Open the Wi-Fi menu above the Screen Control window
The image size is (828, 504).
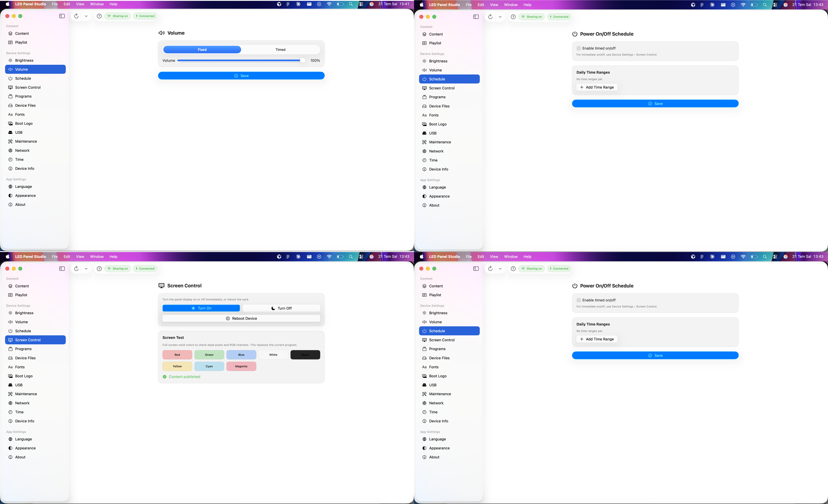click(x=329, y=257)
